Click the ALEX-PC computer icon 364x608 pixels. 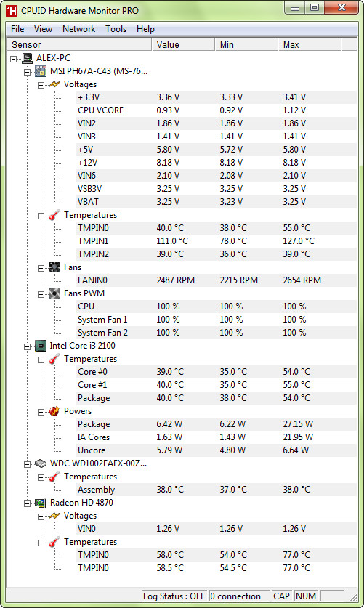tap(27, 58)
